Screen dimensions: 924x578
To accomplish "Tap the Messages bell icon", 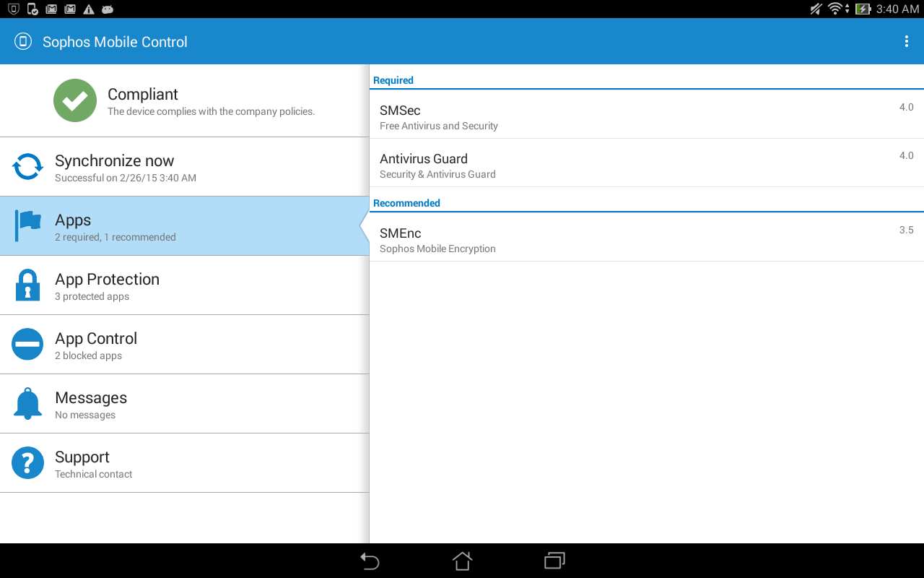I will tap(27, 404).
